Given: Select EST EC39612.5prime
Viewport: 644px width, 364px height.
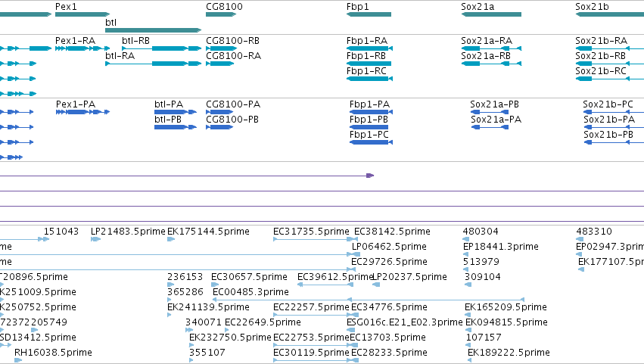Looking at the screenshot, I should [334, 277].
